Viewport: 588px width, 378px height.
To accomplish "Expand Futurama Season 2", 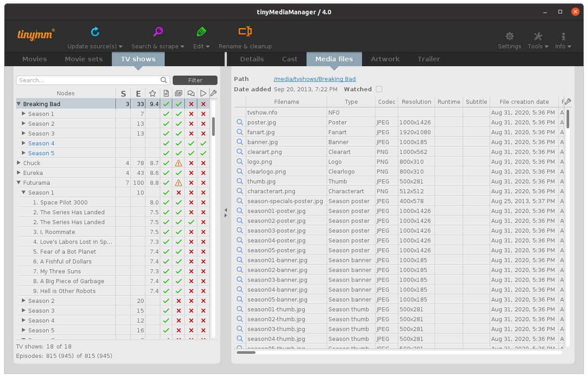I will [x=24, y=301].
